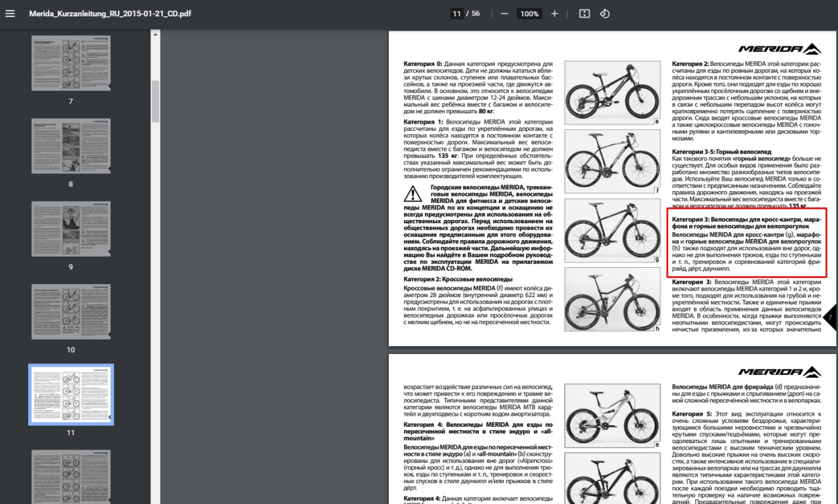Open the thumbnail below page 11
Viewport: 838px width, 504px height.
pos(71,477)
